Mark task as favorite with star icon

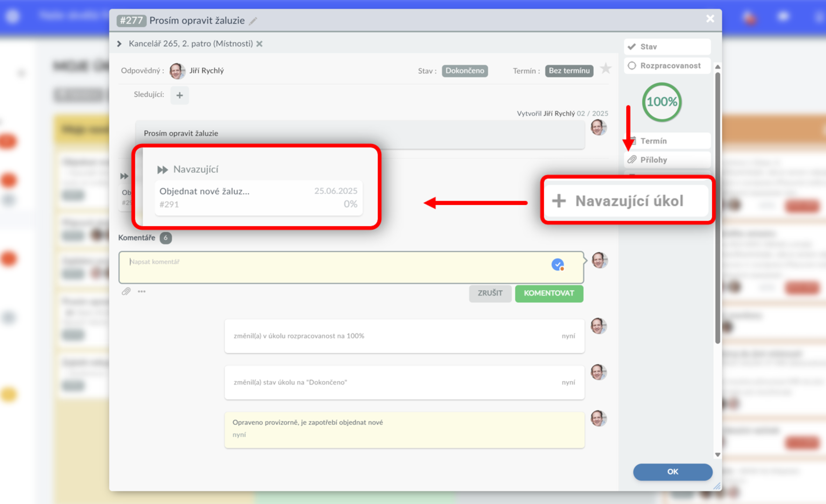pos(605,69)
